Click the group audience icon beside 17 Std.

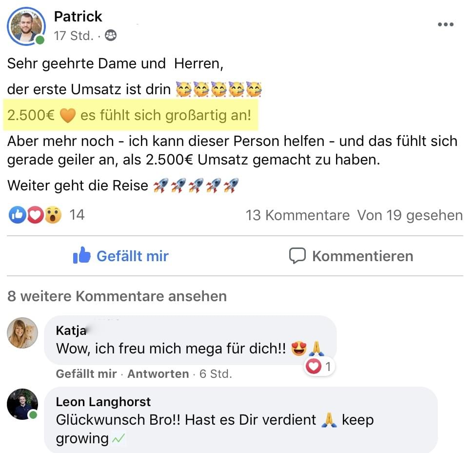(111, 36)
